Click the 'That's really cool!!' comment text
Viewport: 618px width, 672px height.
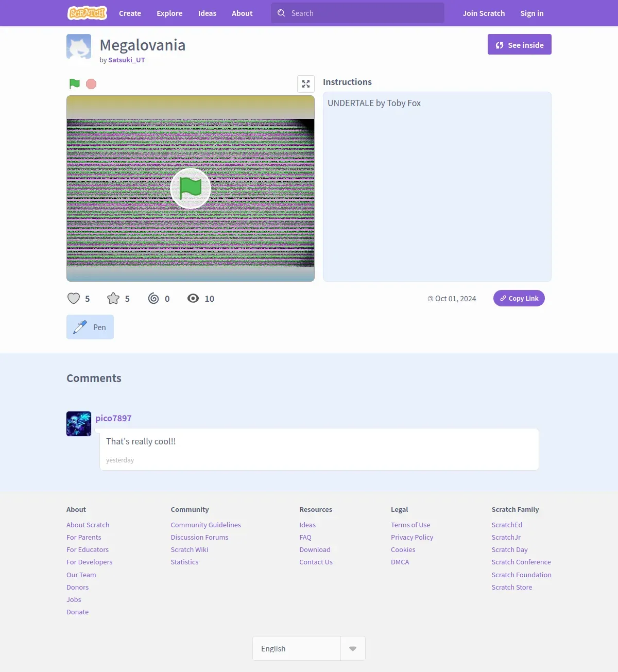141,441
